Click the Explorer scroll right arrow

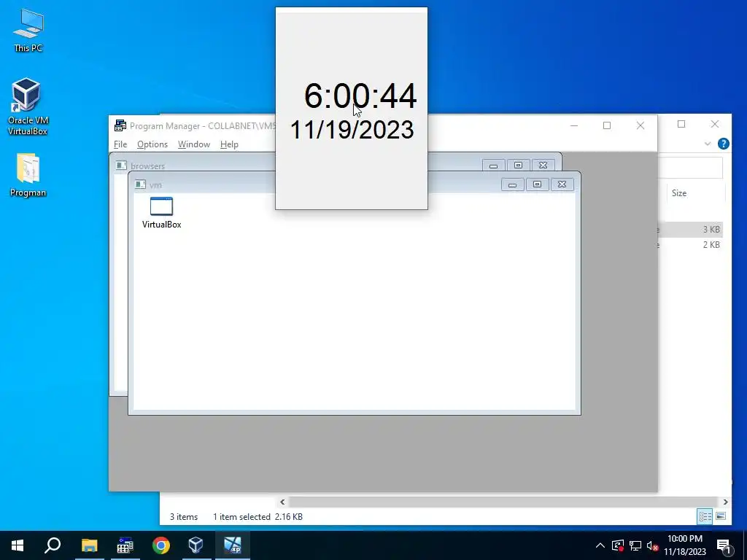pyautogui.click(x=725, y=502)
